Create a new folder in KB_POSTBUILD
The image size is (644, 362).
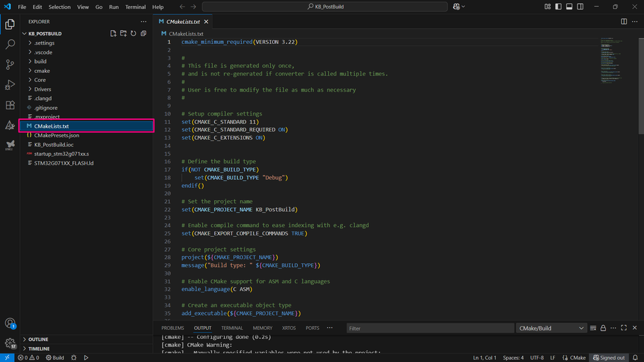point(123,34)
